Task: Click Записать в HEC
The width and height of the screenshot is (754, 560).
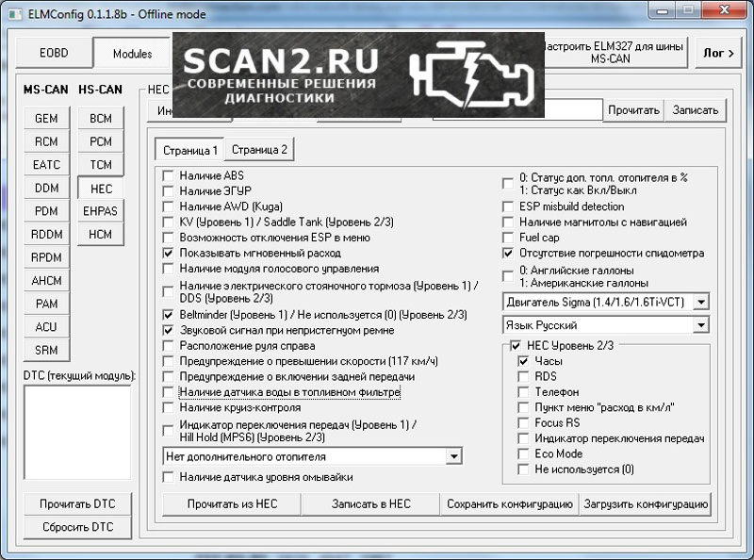Action: click(x=370, y=503)
